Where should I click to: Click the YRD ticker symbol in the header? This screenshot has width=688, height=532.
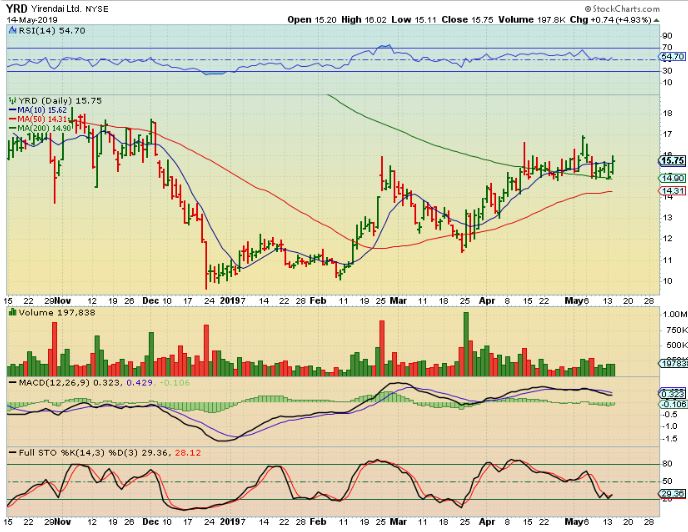click(17, 9)
